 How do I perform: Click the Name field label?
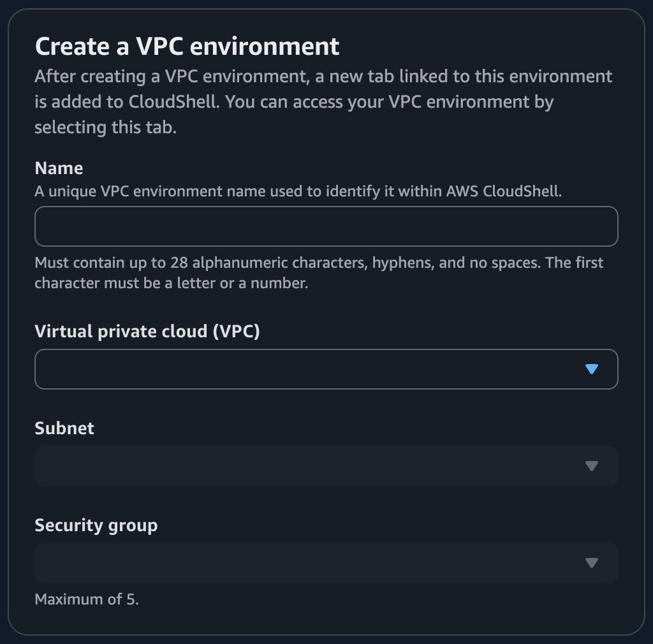(59, 168)
